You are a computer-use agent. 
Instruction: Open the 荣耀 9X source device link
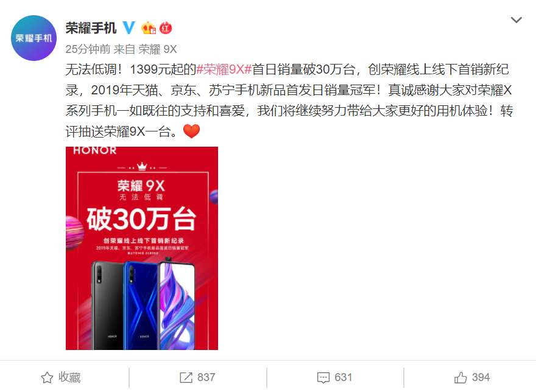[158, 49]
